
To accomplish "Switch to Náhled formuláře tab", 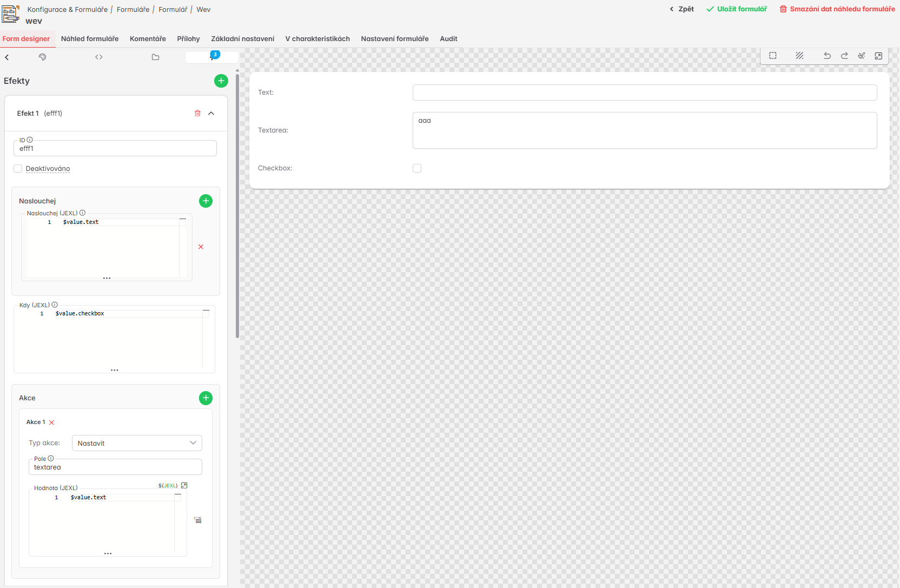I will (90, 39).
